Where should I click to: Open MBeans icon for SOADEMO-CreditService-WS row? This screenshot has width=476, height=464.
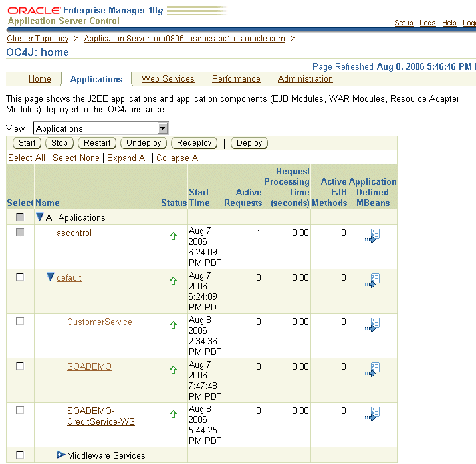(372, 414)
